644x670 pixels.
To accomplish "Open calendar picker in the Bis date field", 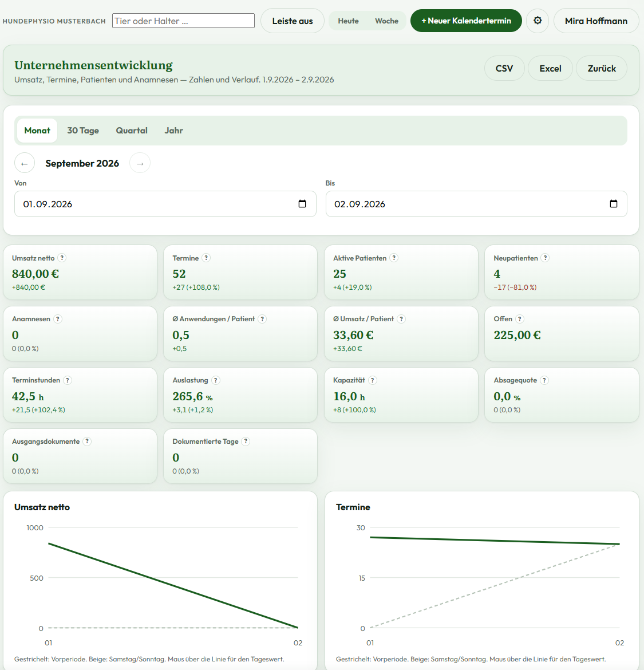I will pos(613,204).
